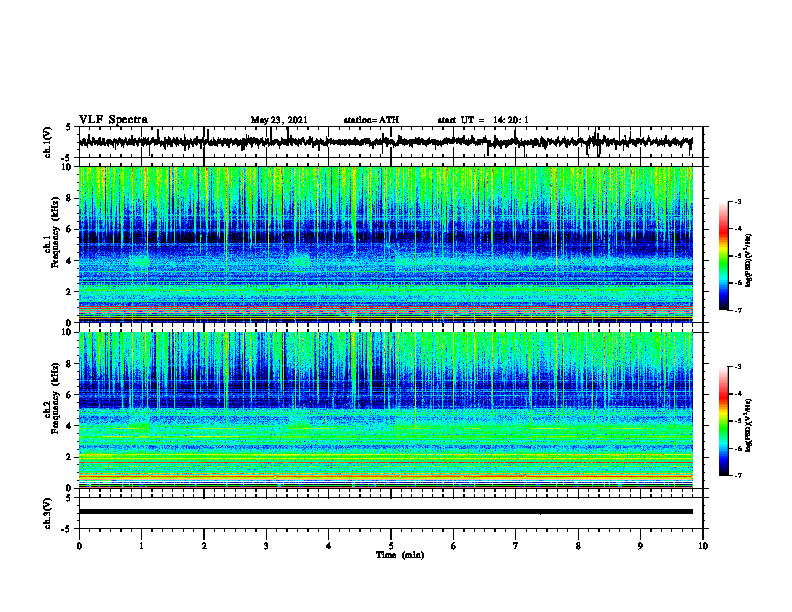Click time axis tick label "9"
This screenshot has height=612, width=792.
640,546
